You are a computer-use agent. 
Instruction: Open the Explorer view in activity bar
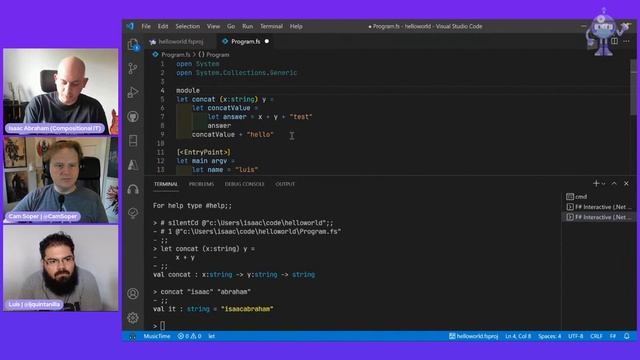click(133, 44)
